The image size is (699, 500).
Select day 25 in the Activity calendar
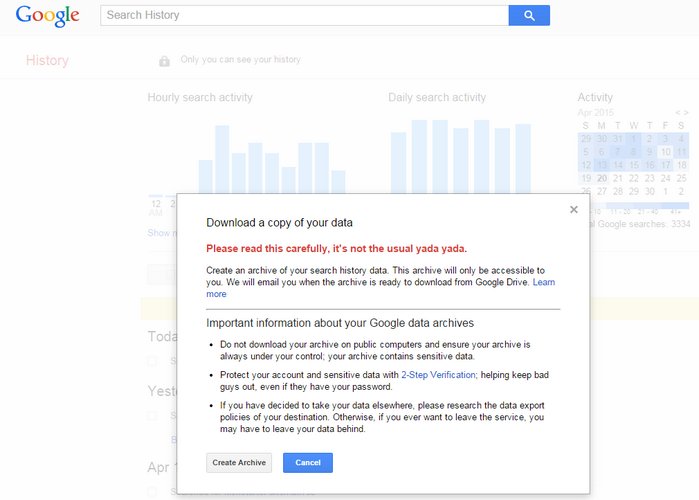pos(681,178)
